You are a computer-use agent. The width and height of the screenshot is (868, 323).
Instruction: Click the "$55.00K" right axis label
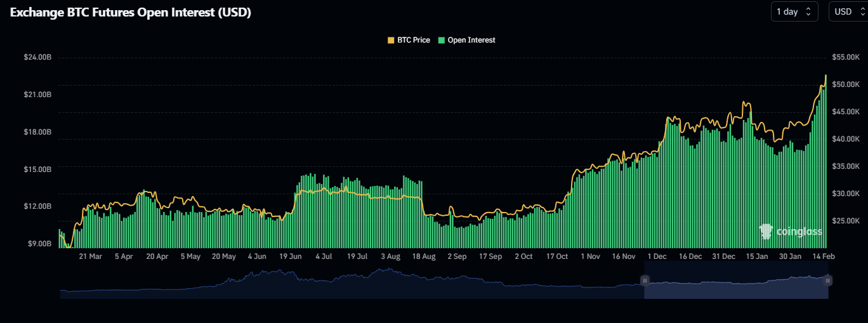[846, 57]
